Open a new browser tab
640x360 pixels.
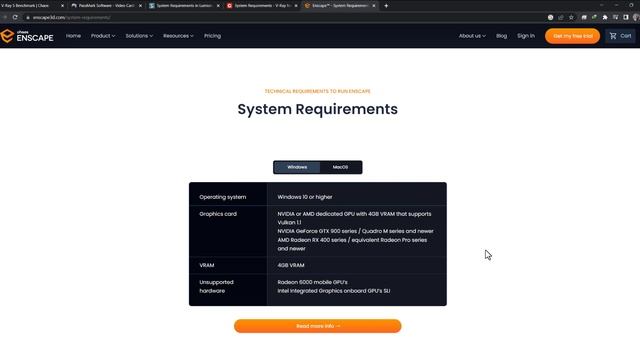[386, 6]
